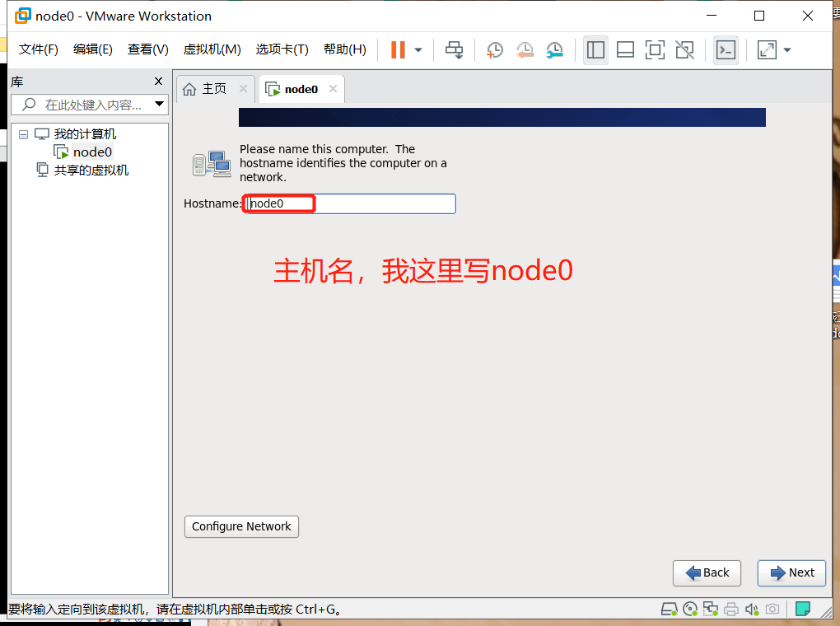This screenshot has height=626, width=840.
Task: Click the Next button
Action: pyautogui.click(x=791, y=573)
